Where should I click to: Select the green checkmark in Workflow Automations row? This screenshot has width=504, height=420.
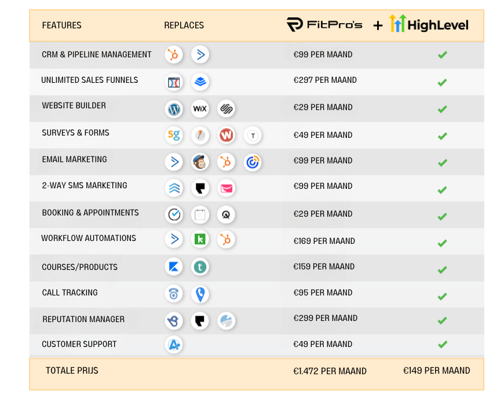(442, 243)
